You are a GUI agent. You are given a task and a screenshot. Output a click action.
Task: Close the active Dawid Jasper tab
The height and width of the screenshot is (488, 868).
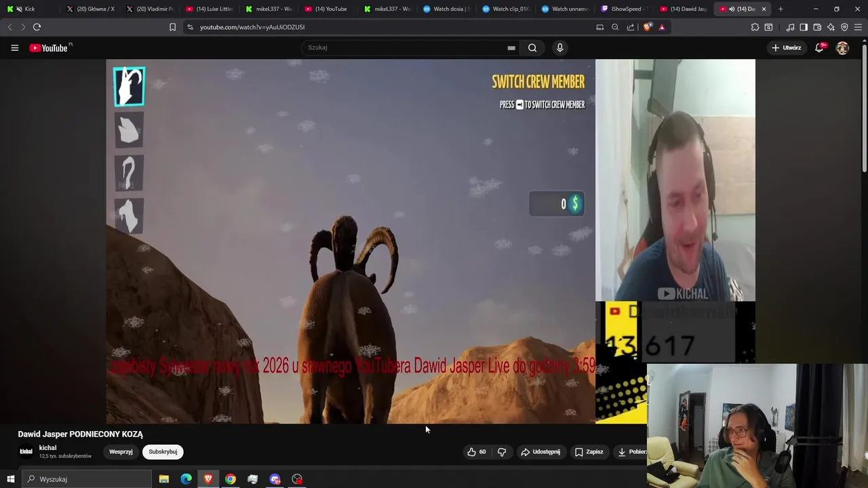coord(764,9)
